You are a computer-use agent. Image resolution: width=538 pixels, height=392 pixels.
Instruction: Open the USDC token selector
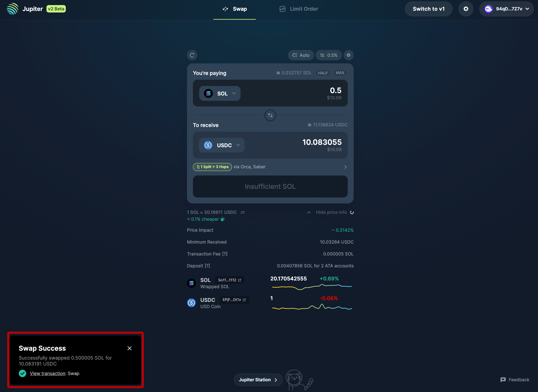tap(222, 145)
